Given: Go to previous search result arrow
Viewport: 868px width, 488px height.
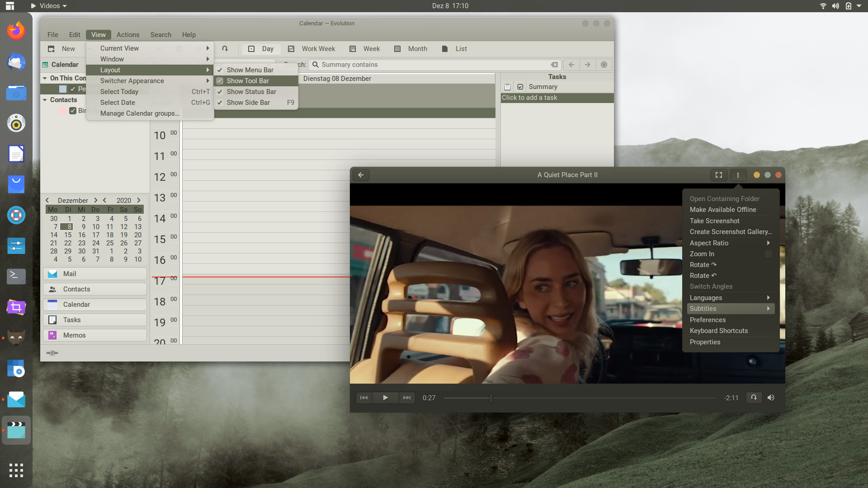Looking at the screenshot, I should [571, 65].
